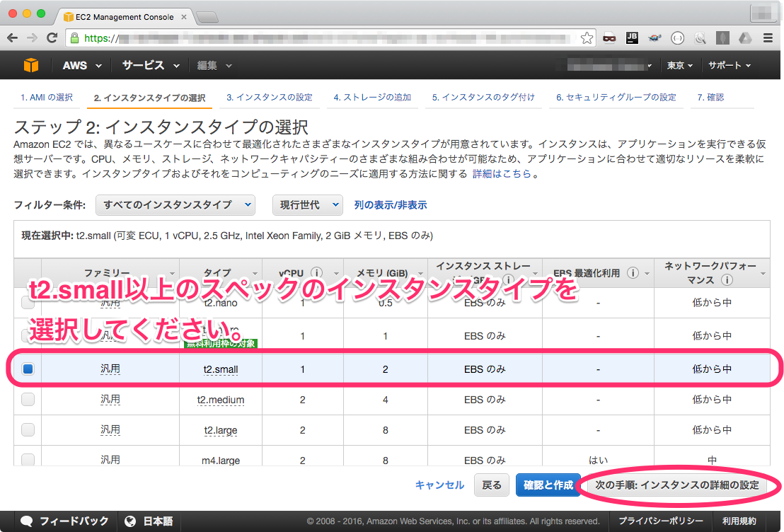This screenshot has width=784, height=532.
Task: Click the t2.small type cell
Action: 221,369
